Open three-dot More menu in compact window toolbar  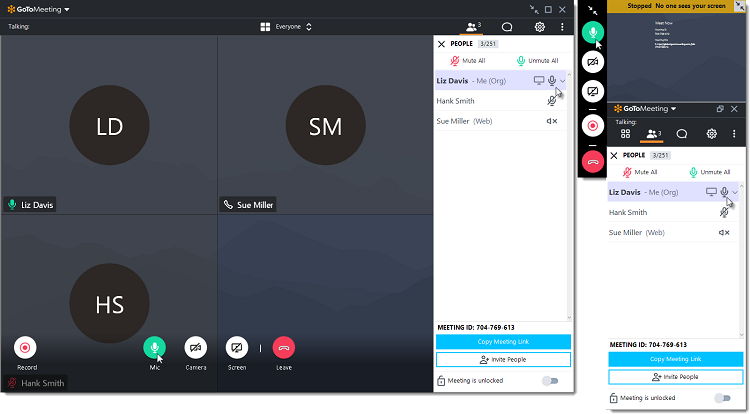[x=734, y=134]
